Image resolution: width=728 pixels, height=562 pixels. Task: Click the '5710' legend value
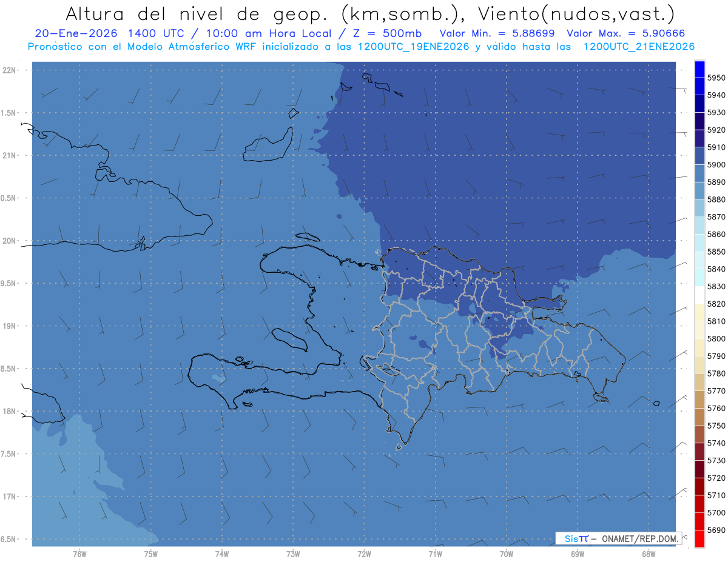pyautogui.click(x=716, y=495)
